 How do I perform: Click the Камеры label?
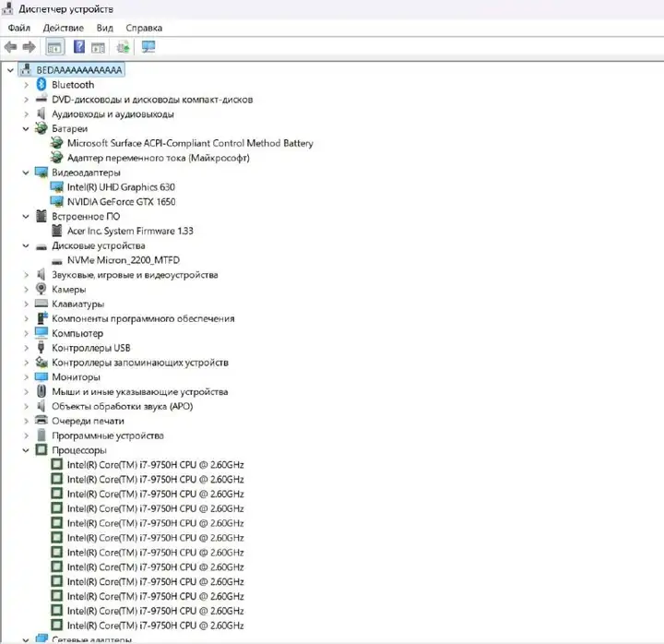(69, 290)
